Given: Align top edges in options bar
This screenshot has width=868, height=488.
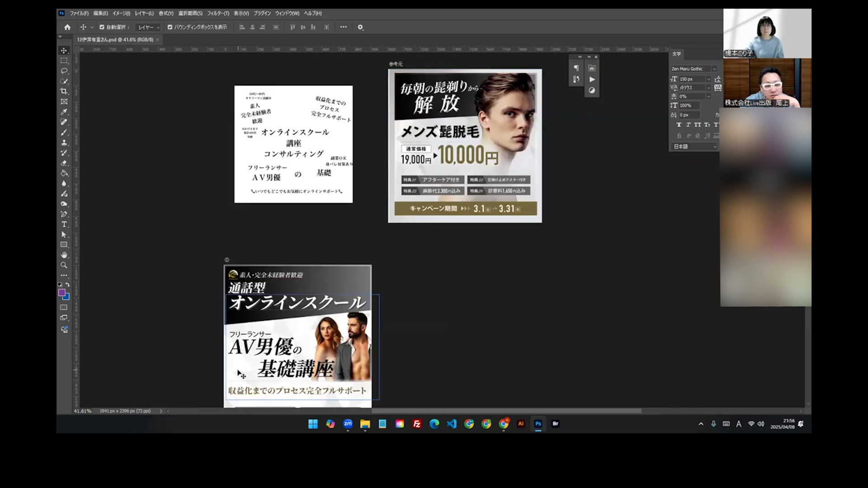Looking at the screenshot, I should tap(292, 27).
